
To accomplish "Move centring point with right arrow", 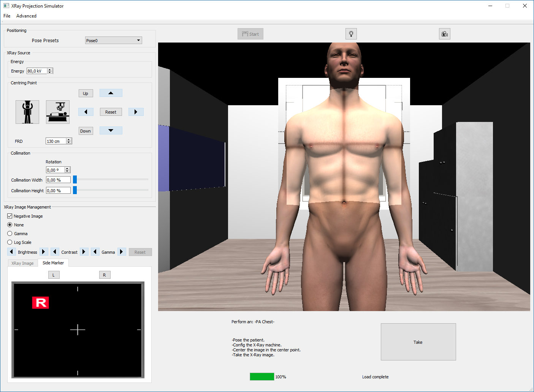I will [x=136, y=112].
